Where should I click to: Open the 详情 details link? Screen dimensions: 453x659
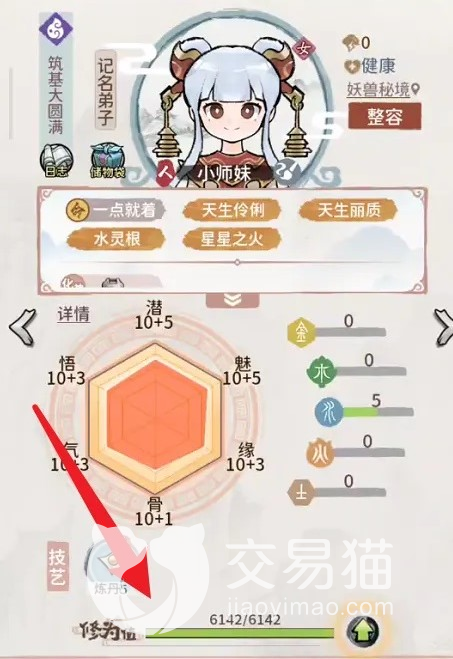coord(74,314)
